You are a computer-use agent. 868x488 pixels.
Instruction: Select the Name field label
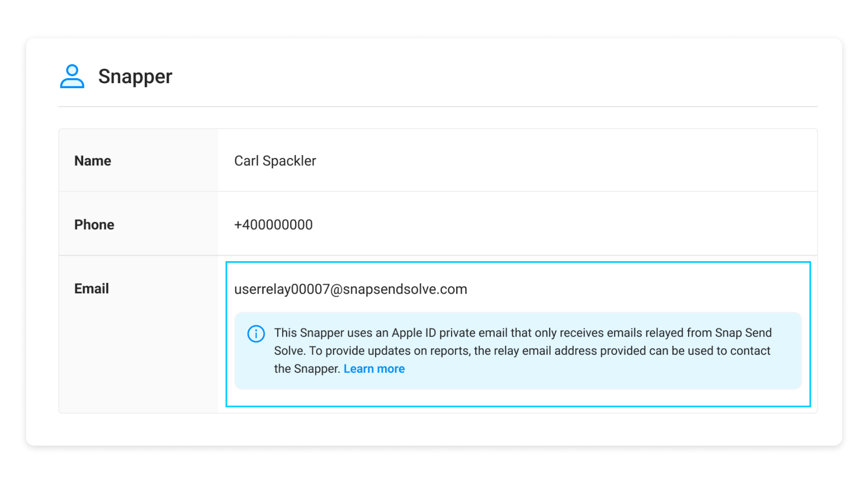(93, 161)
